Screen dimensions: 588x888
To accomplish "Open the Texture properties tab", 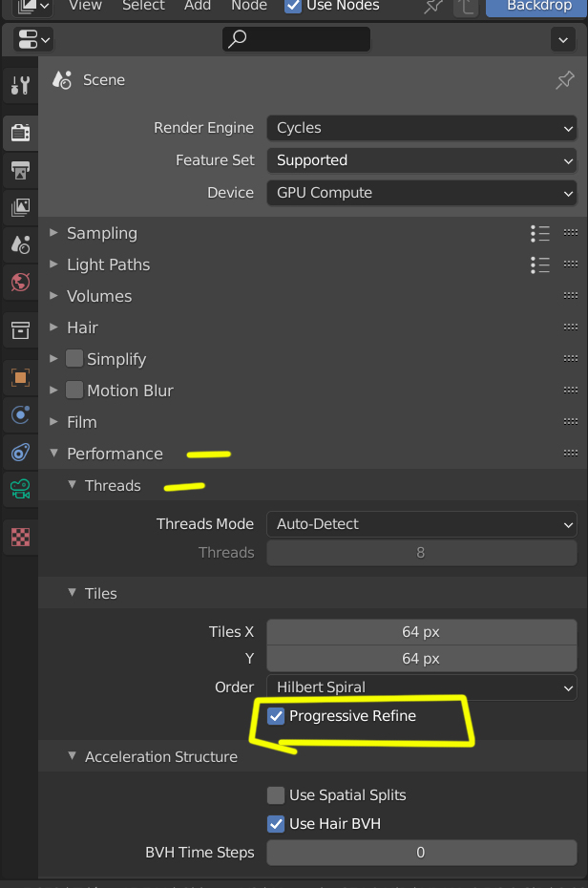I will click(20, 537).
